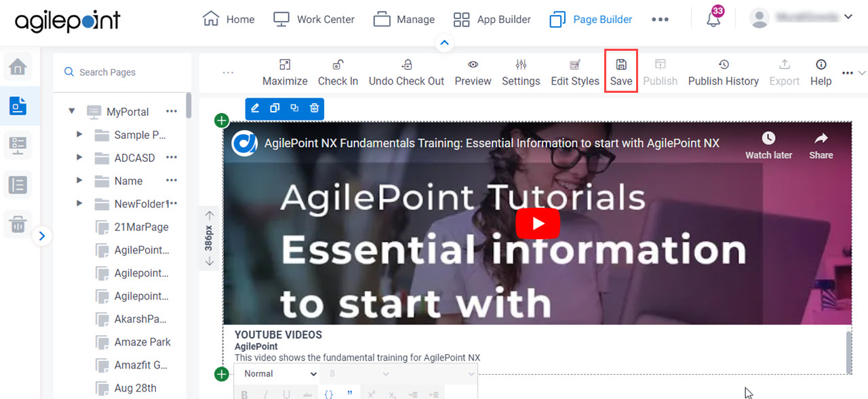Image resolution: width=868 pixels, height=399 pixels.
Task: Open Name folder more options ellipsis
Action: click(171, 180)
